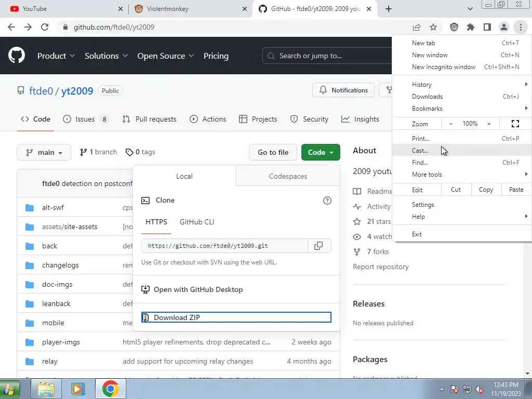Image resolution: width=532 pixels, height=399 pixels.
Task: Choose Downloads from Chrome menu
Action: [462, 97]
